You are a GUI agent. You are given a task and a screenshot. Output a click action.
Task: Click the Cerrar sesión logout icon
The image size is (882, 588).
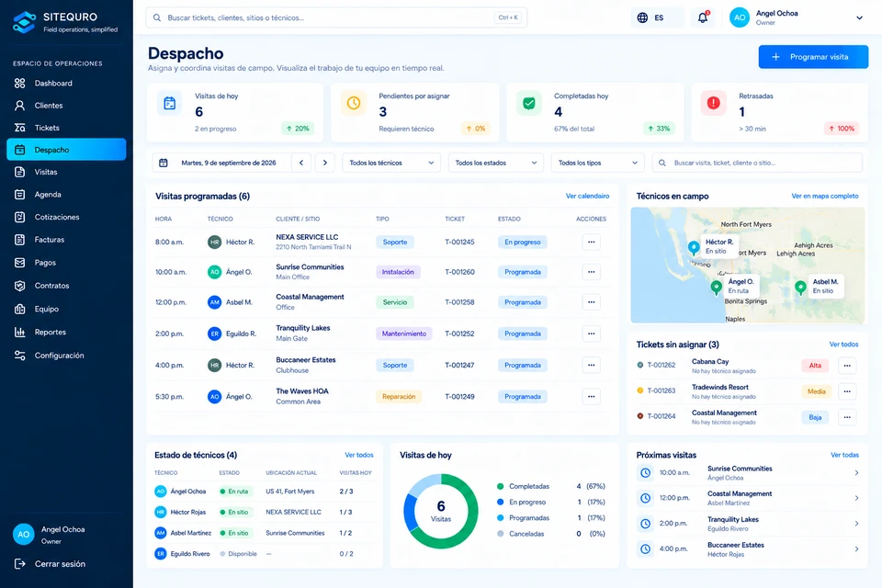point(19,564)
